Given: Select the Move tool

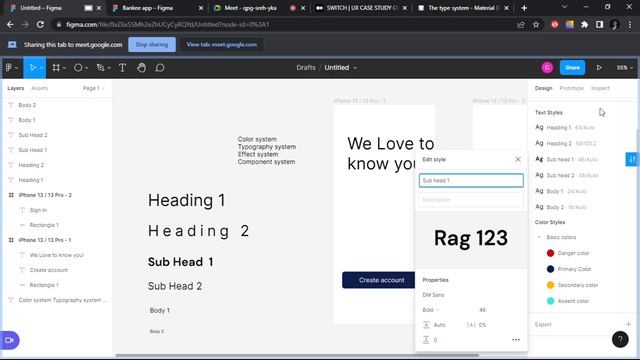Looking at the screenshot, I should (x=33, y=68).
